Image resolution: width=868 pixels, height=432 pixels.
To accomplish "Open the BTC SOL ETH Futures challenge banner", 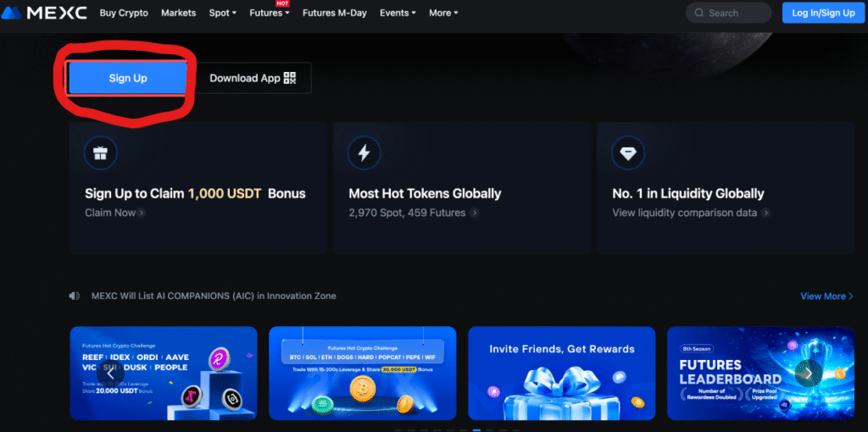I will pos(363,374).
